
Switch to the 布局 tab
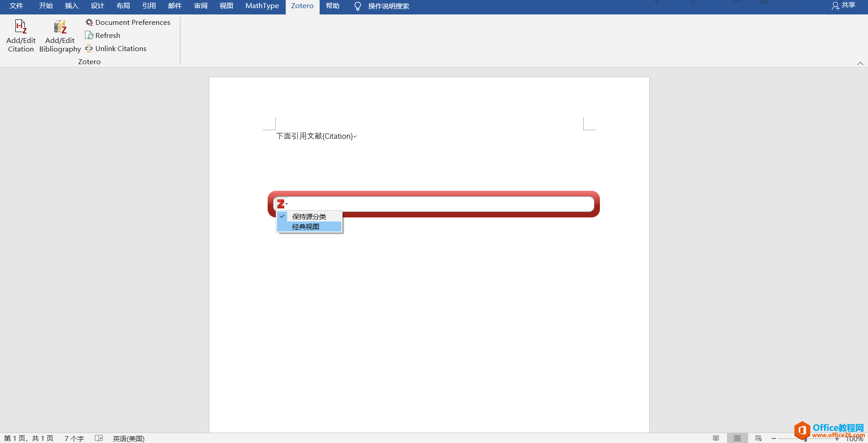click(123, 6)
